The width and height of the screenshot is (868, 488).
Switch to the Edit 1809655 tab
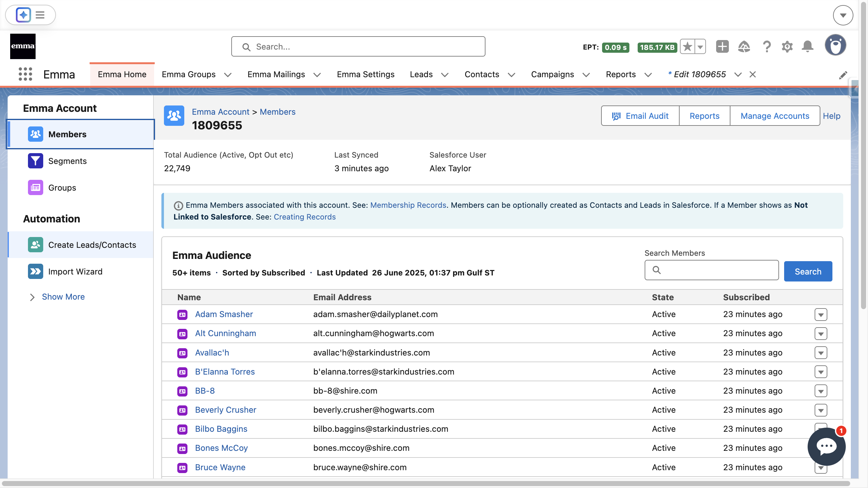point(697,74)
